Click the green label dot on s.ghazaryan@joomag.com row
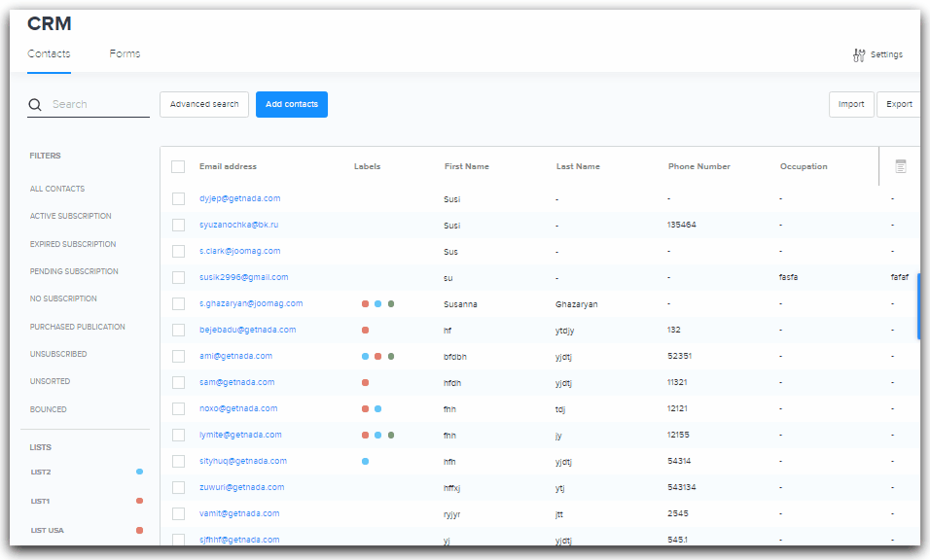Viewport: 930px width, 560px height. pyautogui.click(x=391, y=304)
